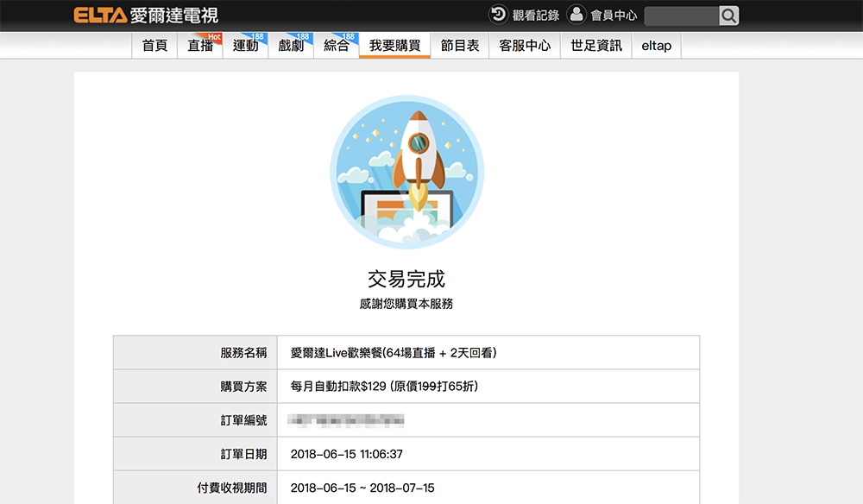Switch to the 綜合 navigation tab
Viewport: 863px width, 504px height.
(337, 46)
